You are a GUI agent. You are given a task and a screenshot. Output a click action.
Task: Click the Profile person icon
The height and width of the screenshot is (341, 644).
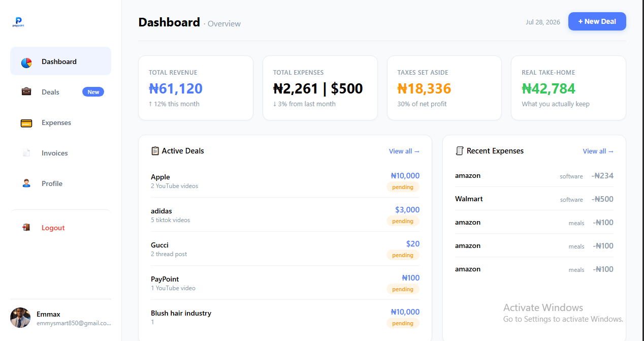click(x=26, y=183)
